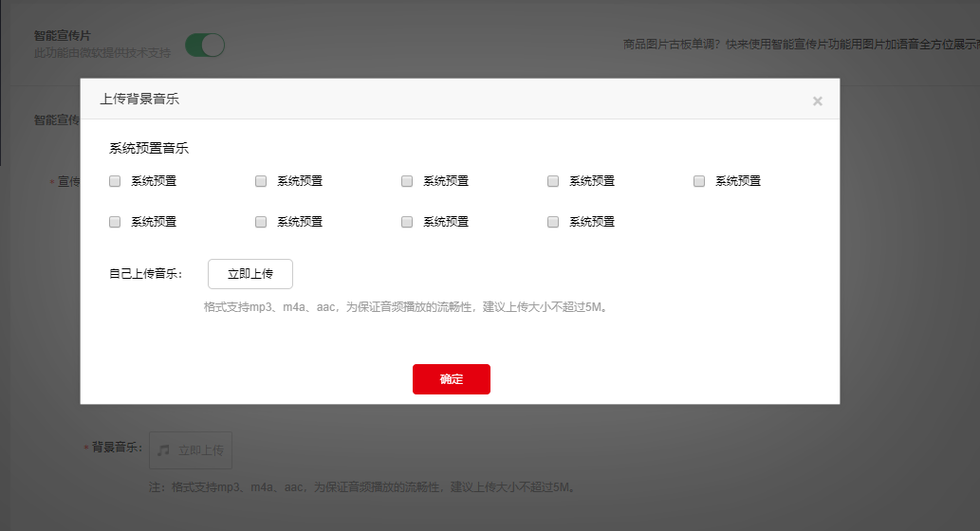This screenshot has height=531, width=980.
Task: Toggle the 智能宣传片 switch
Action: (205, 45)
